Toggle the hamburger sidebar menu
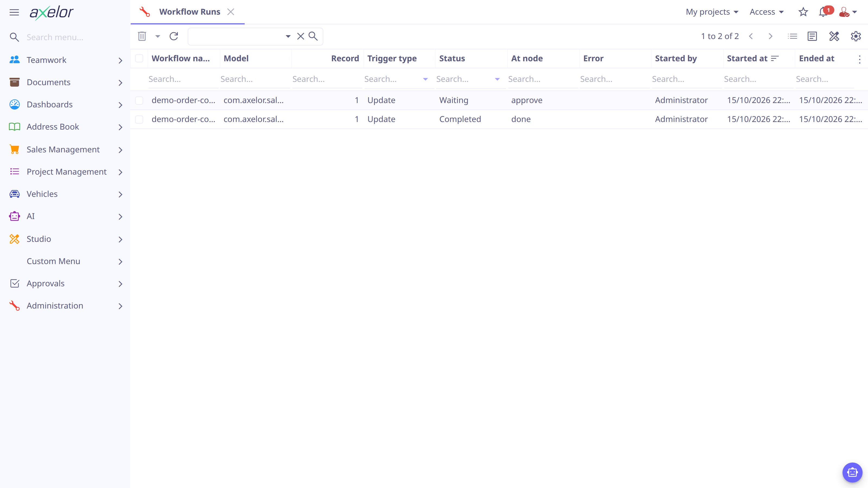This screenshot has height=488, width=868. (x=14, y=12)
